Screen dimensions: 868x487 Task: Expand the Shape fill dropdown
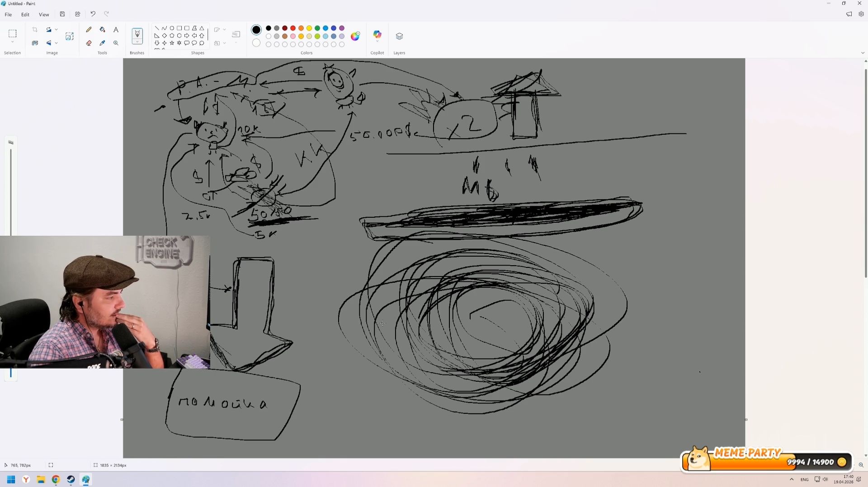click(x=224, y=43)
